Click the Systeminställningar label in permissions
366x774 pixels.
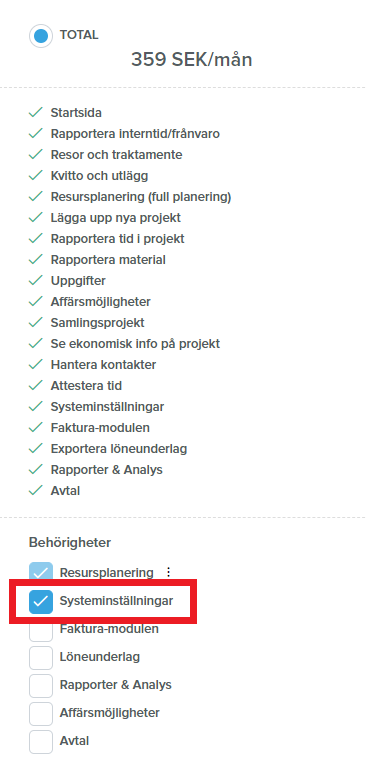pos(117,601)
